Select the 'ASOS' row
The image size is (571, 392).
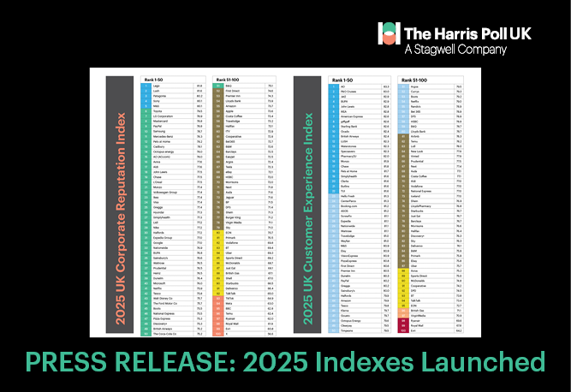click(x=360, y=211)
